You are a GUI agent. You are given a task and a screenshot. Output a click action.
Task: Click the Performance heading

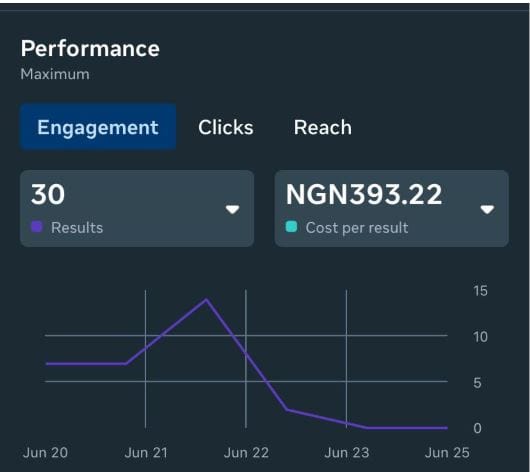point(90,48)
